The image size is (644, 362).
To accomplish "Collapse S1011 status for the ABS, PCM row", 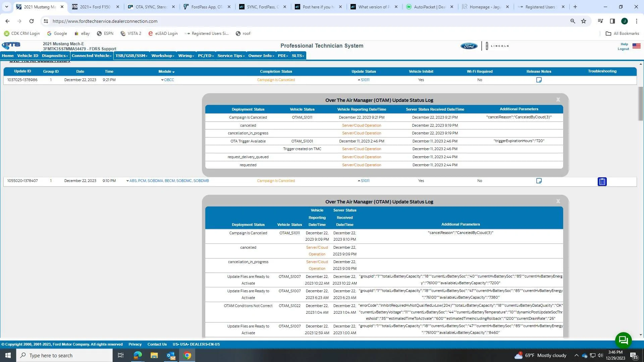I will click(364, 181).
